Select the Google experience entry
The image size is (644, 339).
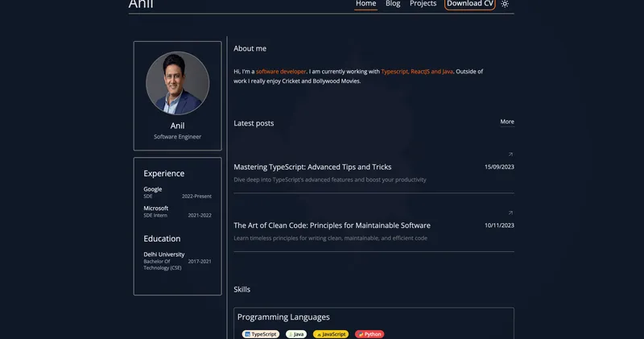pos(153,189)
